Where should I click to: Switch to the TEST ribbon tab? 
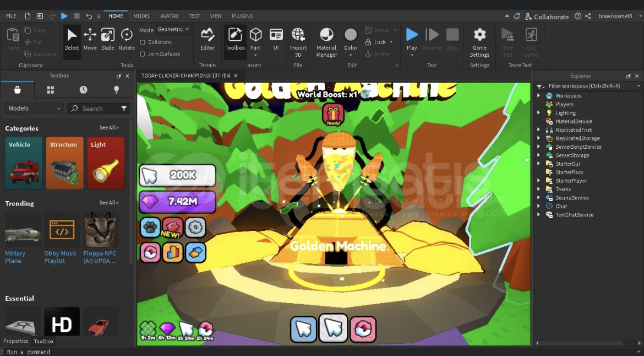tap(194, 16)
